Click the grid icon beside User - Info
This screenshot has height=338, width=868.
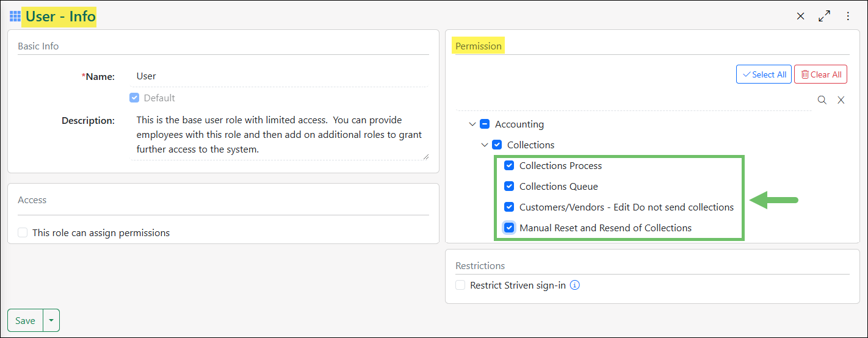point(15,16)
